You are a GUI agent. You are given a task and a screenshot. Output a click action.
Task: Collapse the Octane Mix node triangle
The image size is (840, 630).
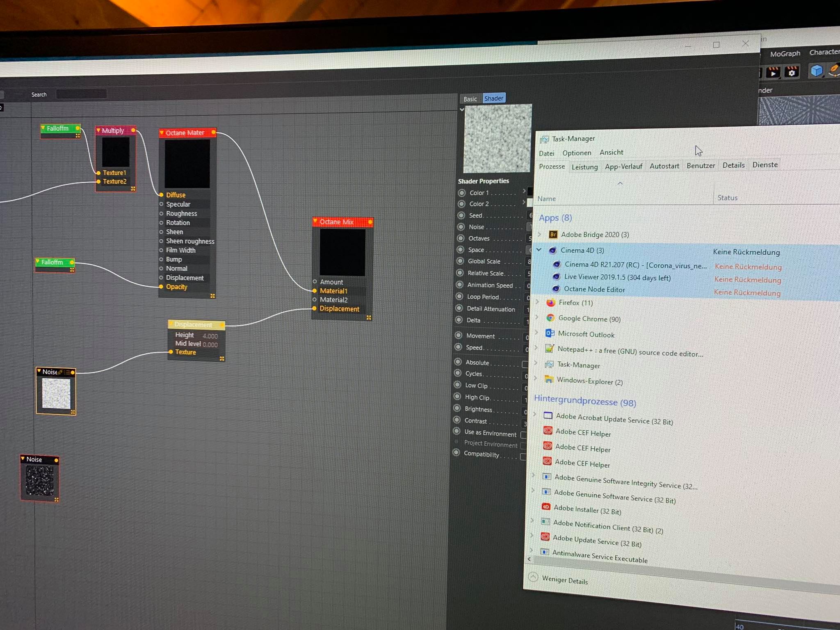tap(315, 221)
